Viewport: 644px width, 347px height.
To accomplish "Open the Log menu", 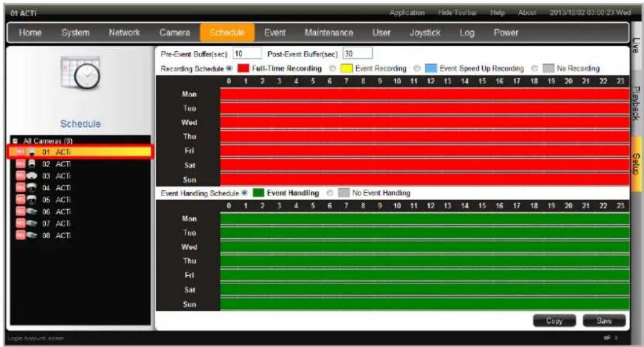I will (466, 32).
